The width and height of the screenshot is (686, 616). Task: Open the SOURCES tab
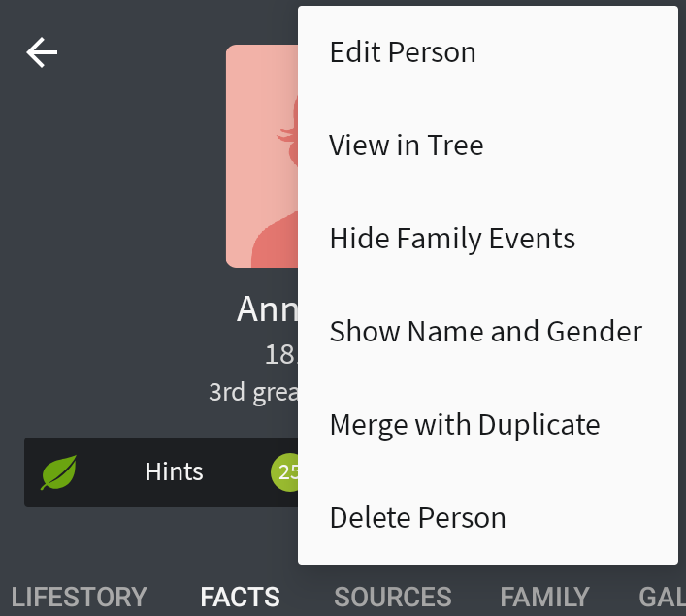[393, 597]
